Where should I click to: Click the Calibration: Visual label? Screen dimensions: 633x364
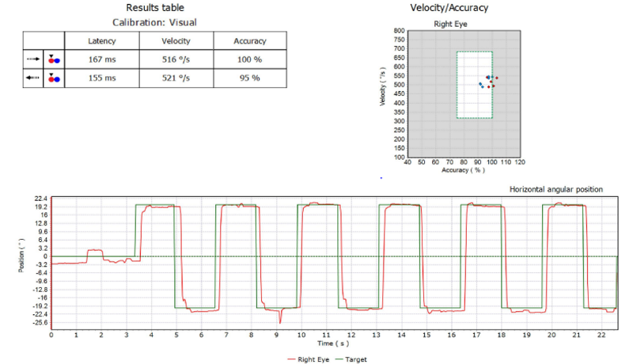tap(154, 22)
